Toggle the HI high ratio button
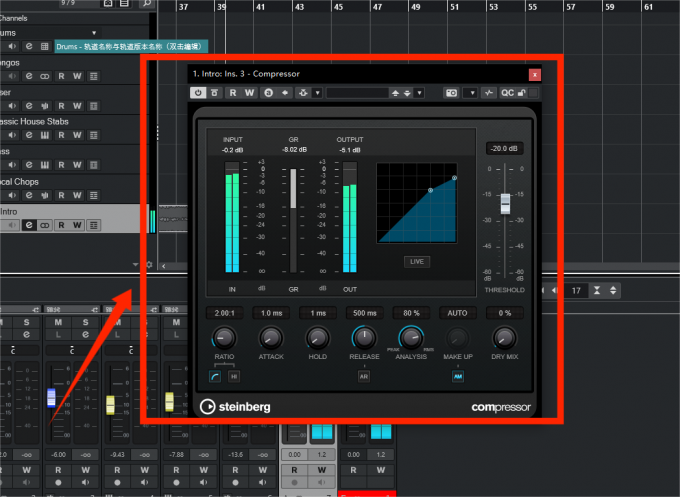Screen dimensions: 680x497 point(234,376)
